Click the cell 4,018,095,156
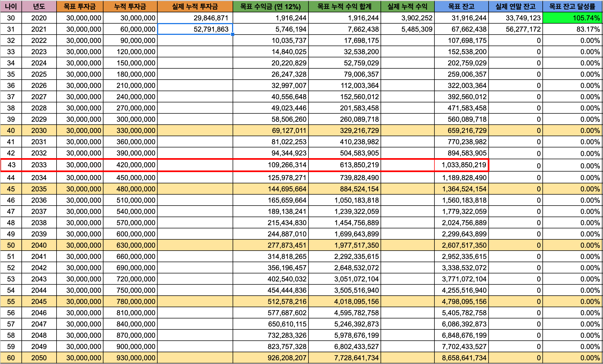This screenshot has height=364, width=603. pyautogui.click(x=345, y=302)
